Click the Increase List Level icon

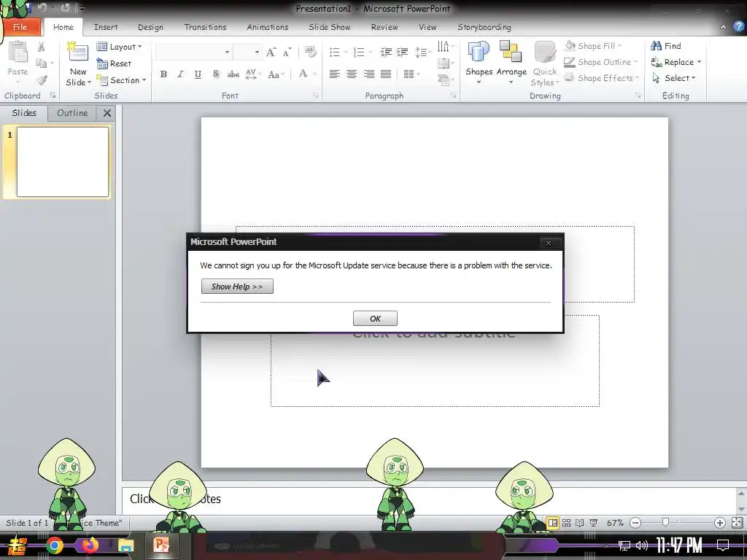pyautogui.click(x=403, y=52)
